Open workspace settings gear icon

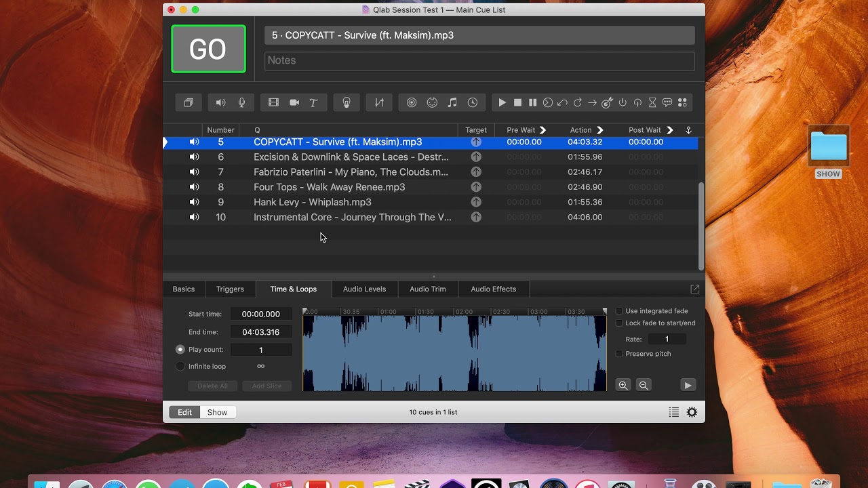[x=692, y=412]
